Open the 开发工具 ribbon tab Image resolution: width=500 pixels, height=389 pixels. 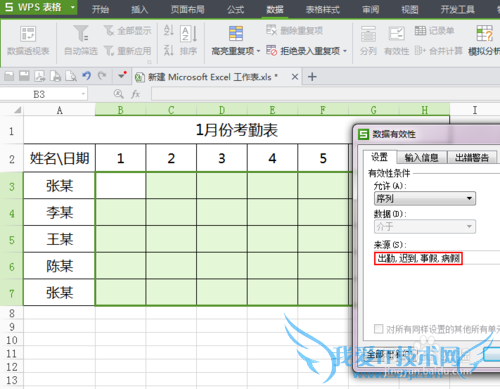(x=458, y=9)
